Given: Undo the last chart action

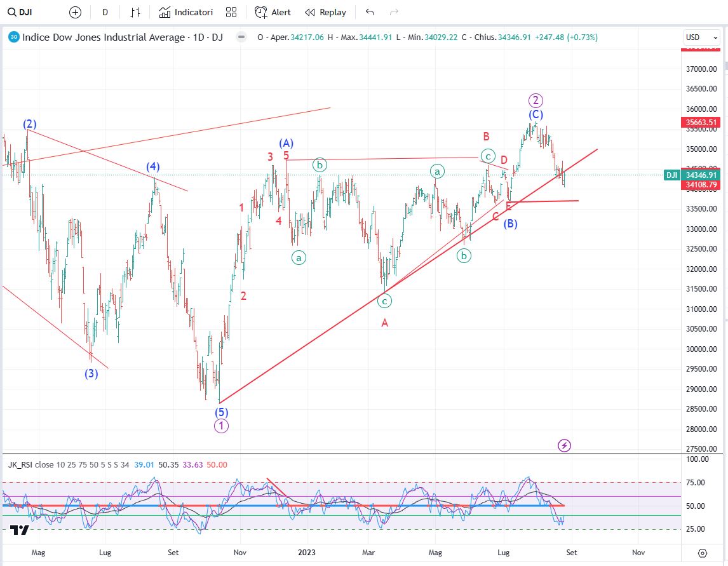Looking at the screenshot, I should click(x=370, y=13).
